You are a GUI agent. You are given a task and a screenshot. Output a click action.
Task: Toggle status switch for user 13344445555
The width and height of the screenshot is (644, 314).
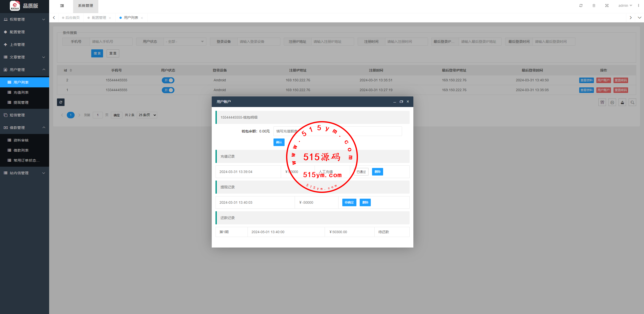[x=168, y=90]
